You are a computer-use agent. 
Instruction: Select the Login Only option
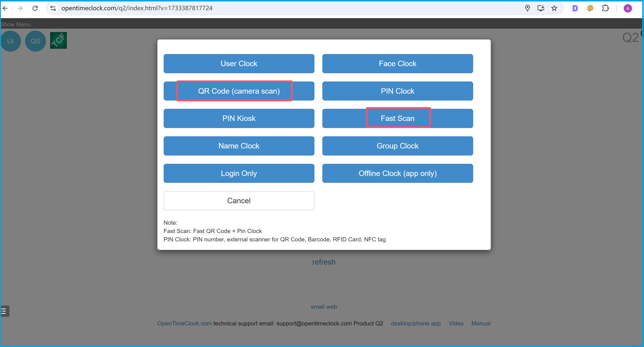point(239,173)
